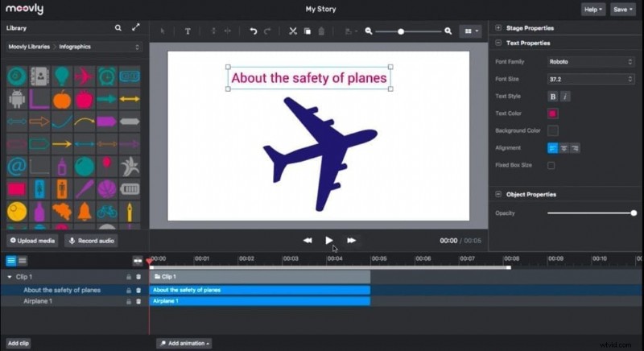Screen dimensions: 644x351
Task: Lock the Clip 1 track
Action: [x=129, y=277]
